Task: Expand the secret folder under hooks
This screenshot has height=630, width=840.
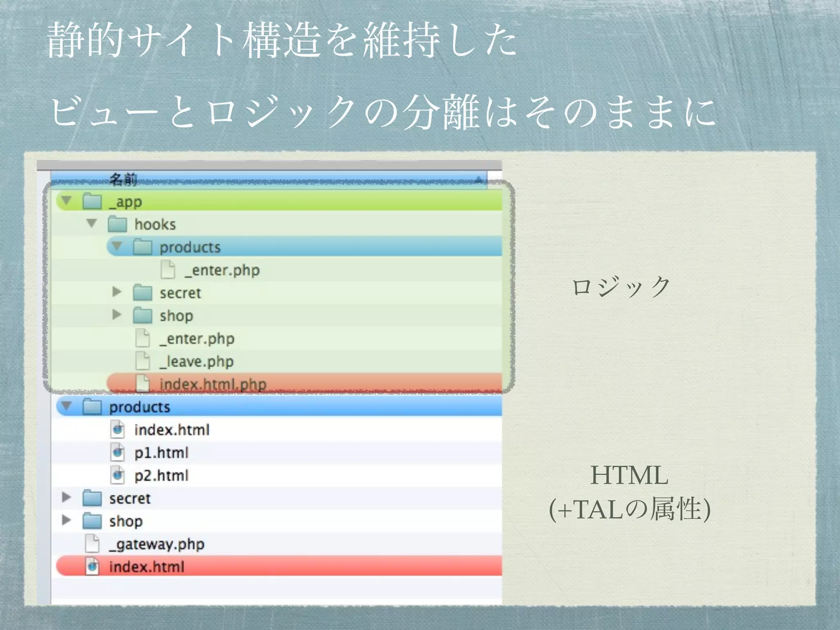Action: [x=117, y=292]
